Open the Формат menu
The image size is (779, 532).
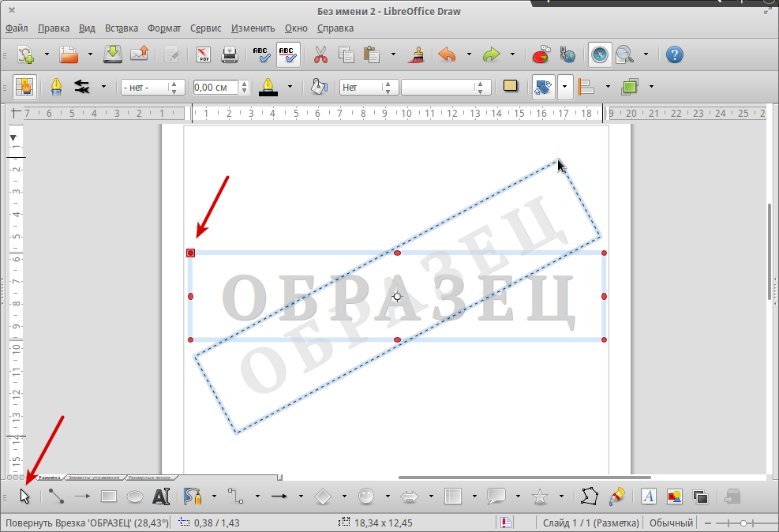(164, 28)
